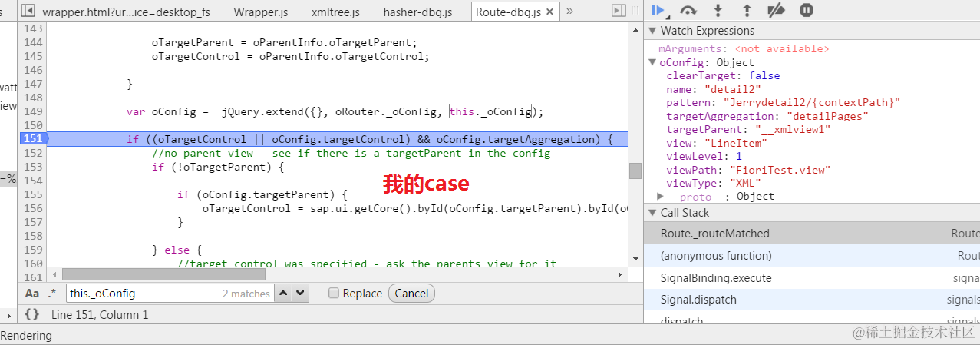Step into next function call
The image size is (980, 345).
(718, 10)
